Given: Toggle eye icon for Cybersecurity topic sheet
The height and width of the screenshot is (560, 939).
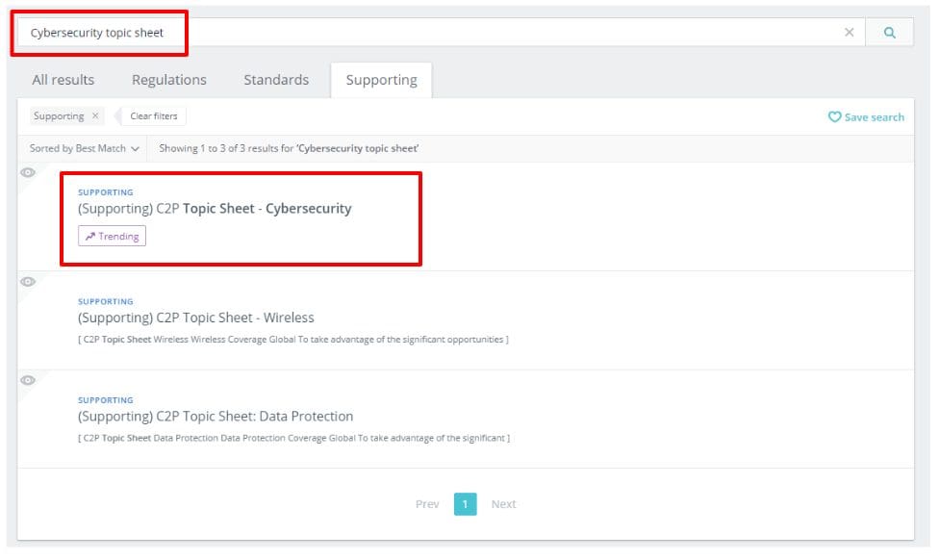Looking at the screenshot, I should pyautogui.click(x=28, y=173).
